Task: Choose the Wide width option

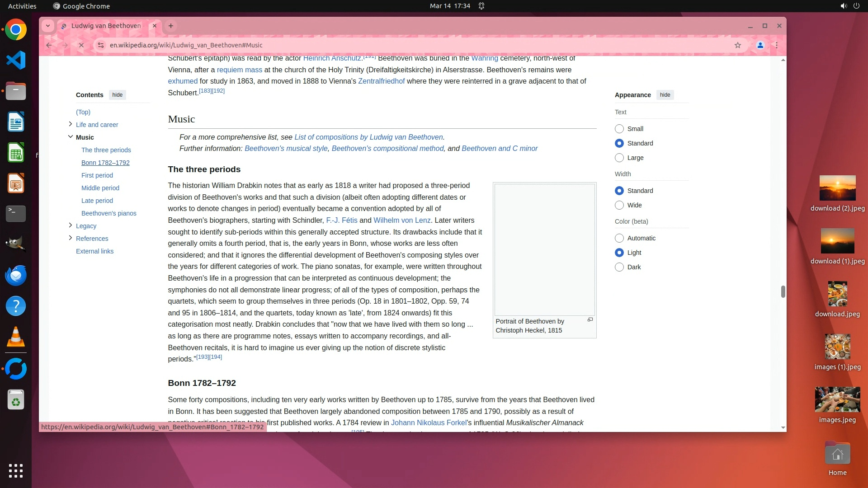Action: (x=619, y=205)
